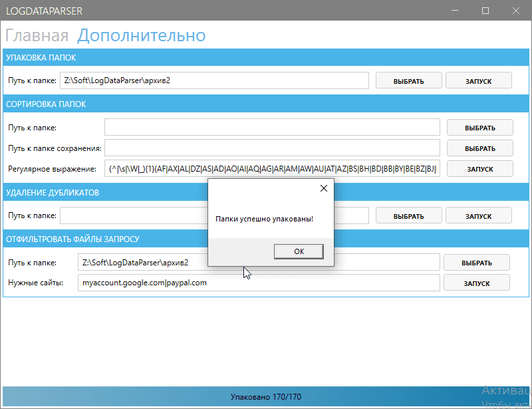Select the Регулярное выражение input field
532x409 pixels.
click(x=273, y=168)
